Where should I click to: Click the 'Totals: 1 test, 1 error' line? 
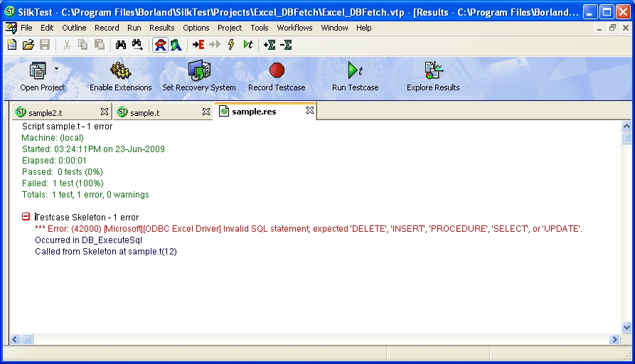tap(85, 195)
